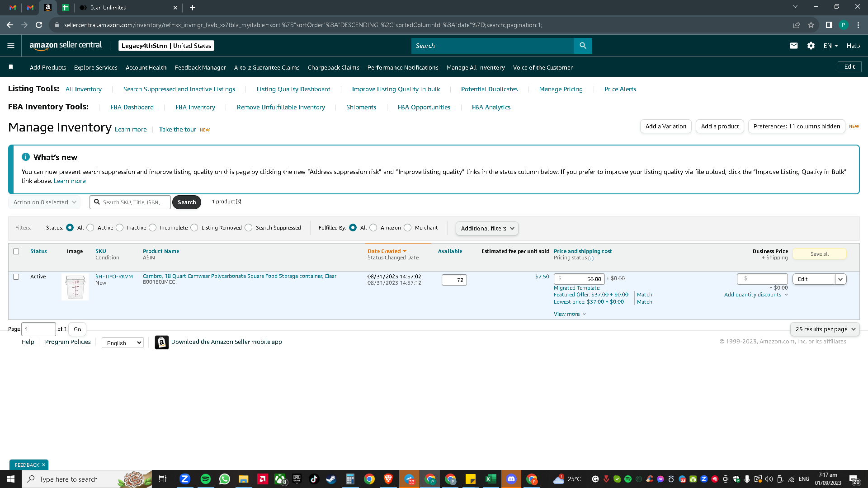The image size is (868, 488).
Task: Open Feedback Manager in favorites bar
Action: pyautogui.click(x=200, y=67)
